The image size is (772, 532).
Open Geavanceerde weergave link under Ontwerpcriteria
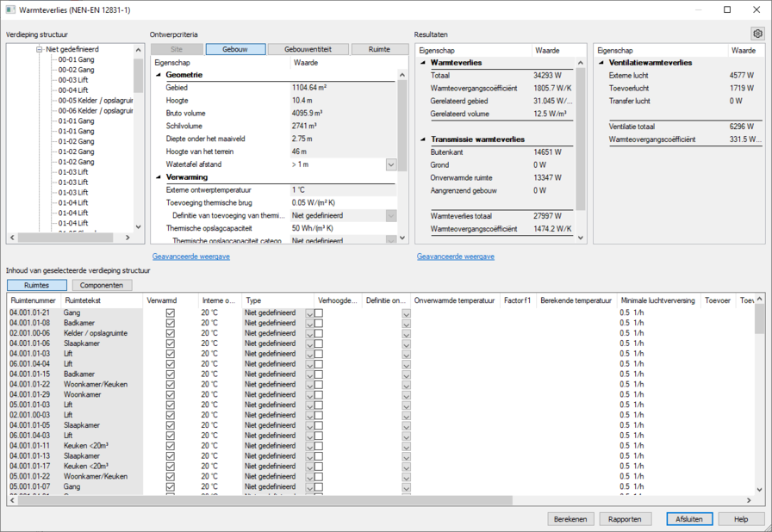(x=190, y=257)
